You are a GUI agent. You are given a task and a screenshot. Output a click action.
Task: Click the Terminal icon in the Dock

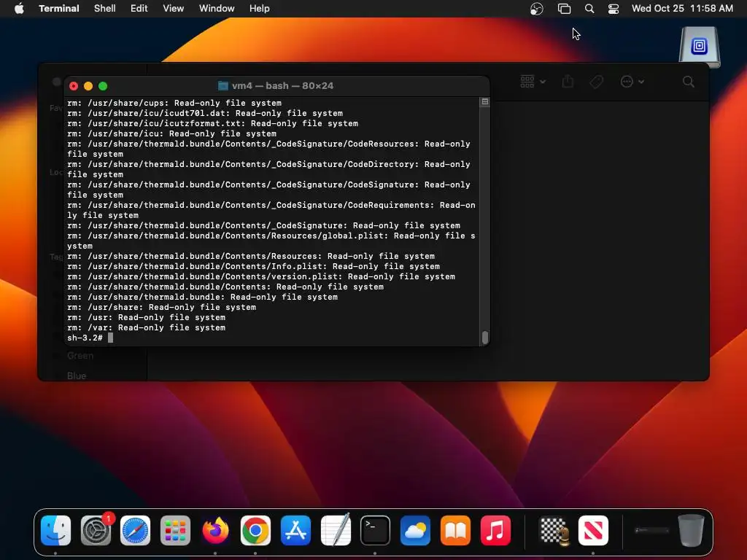pos(375,531)
